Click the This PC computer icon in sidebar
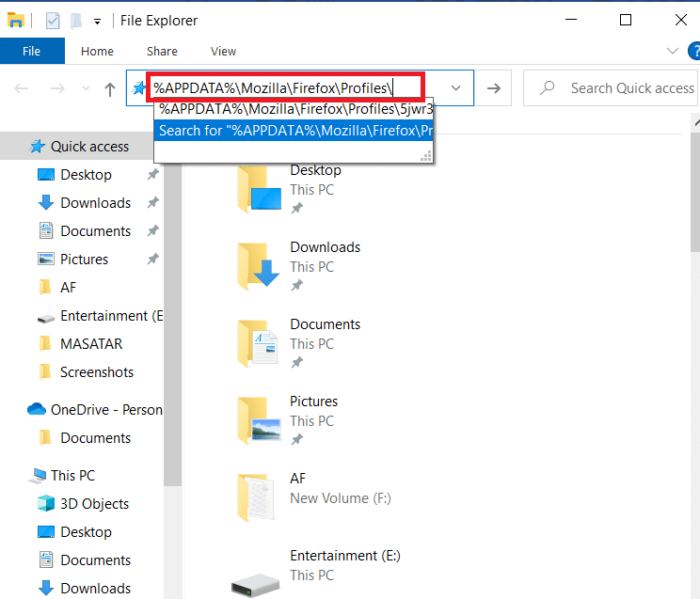 37,476
